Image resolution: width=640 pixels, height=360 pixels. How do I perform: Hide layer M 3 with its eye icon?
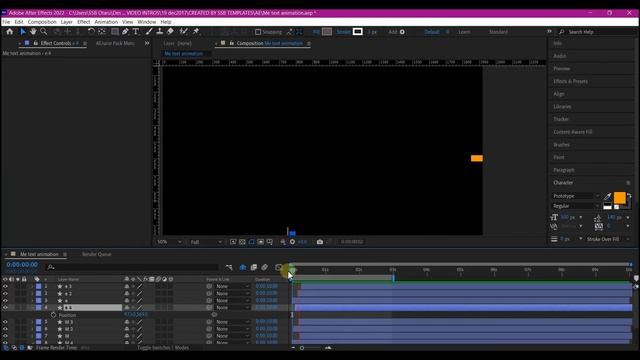click(x=5, y=322)
